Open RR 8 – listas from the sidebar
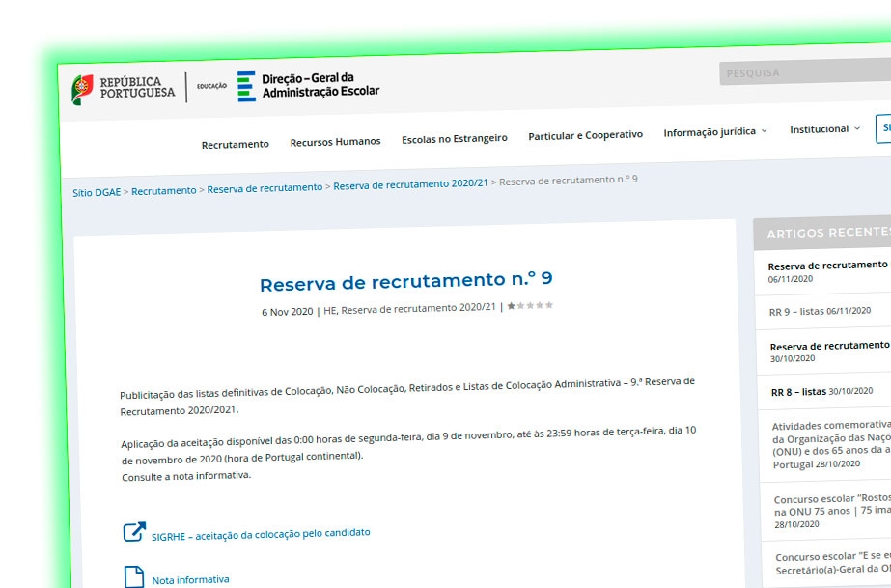891x588 pixels. [x=799, y=391]
